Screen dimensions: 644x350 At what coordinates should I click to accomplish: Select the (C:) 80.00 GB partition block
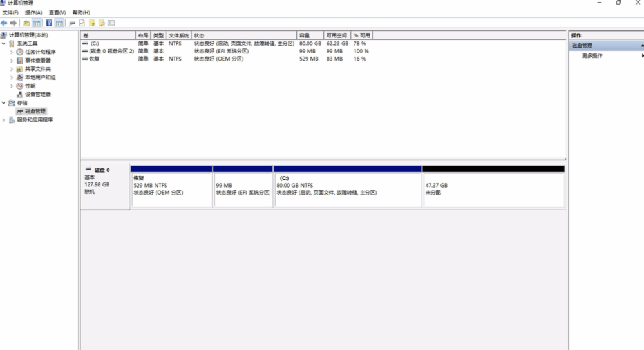coord(348,186)
